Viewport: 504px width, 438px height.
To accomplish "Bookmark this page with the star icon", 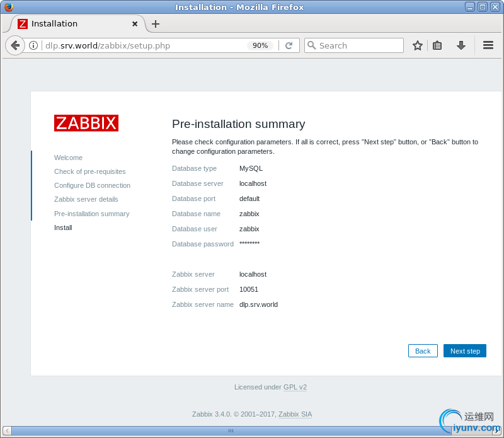I will tap(417, 45).
